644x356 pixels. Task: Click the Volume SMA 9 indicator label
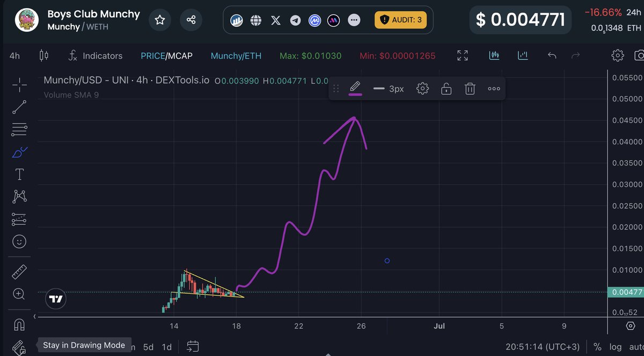pos(71,95)
